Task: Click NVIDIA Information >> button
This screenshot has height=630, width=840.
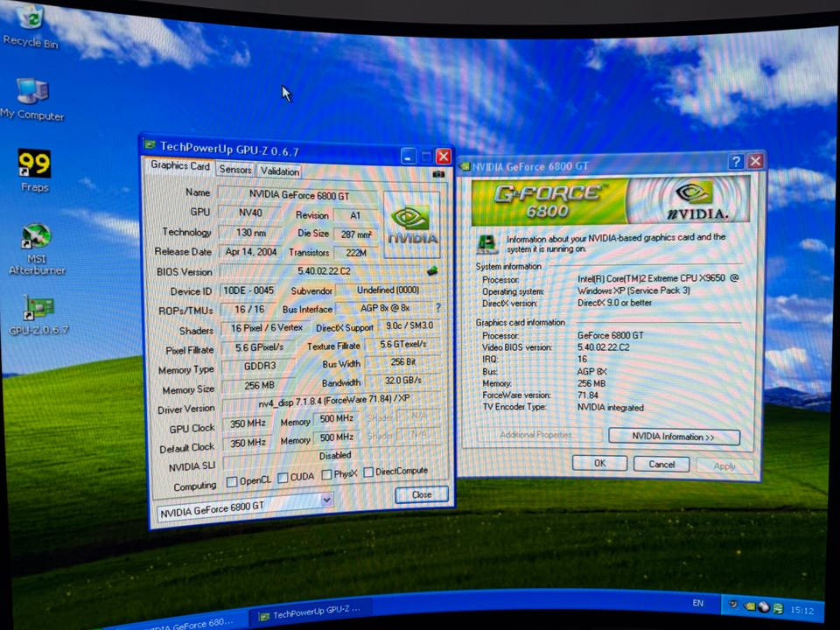Action: tap(674, 437)
